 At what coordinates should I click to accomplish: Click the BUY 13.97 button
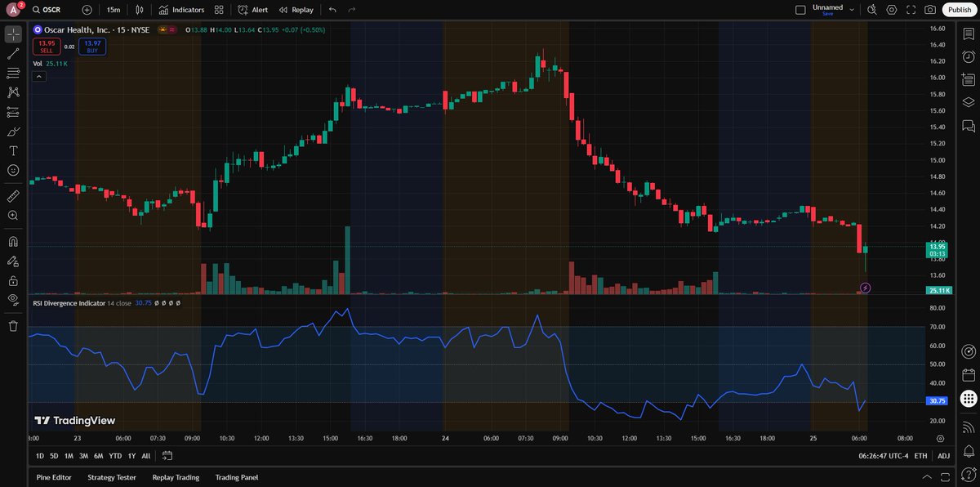(92, 46)
